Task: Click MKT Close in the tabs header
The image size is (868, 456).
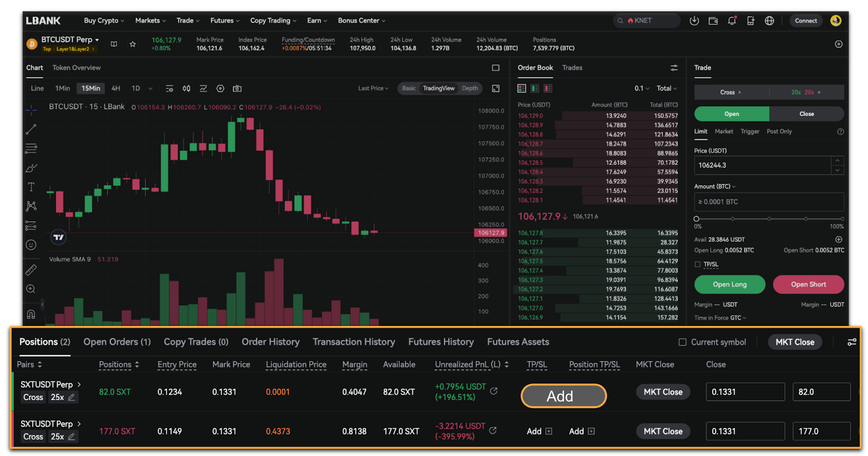Action: (795, 342)
